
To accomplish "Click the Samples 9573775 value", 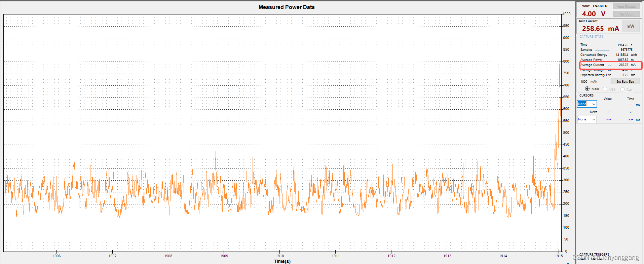I will pos(627,50).
